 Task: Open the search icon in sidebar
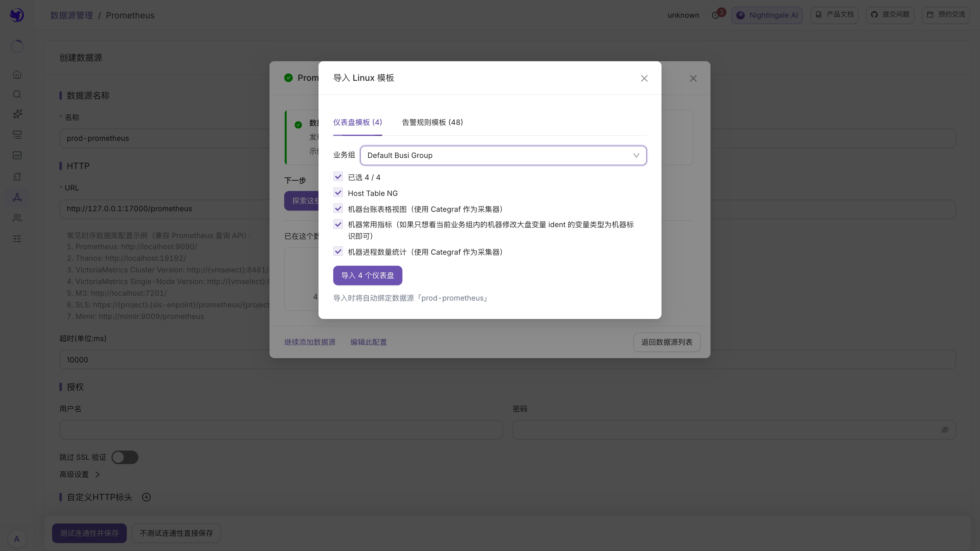click(x=17, y=94)
